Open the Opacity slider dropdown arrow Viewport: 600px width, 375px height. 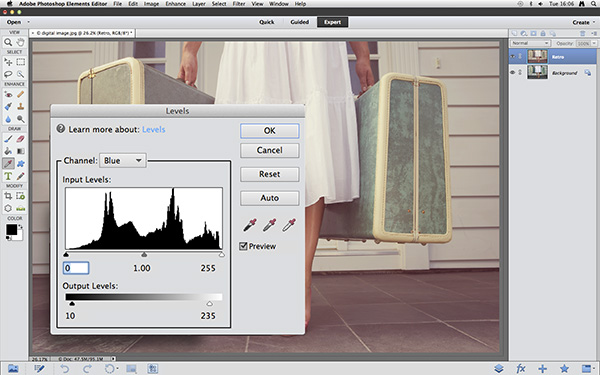pyautogui.click(x=594, y=43)
